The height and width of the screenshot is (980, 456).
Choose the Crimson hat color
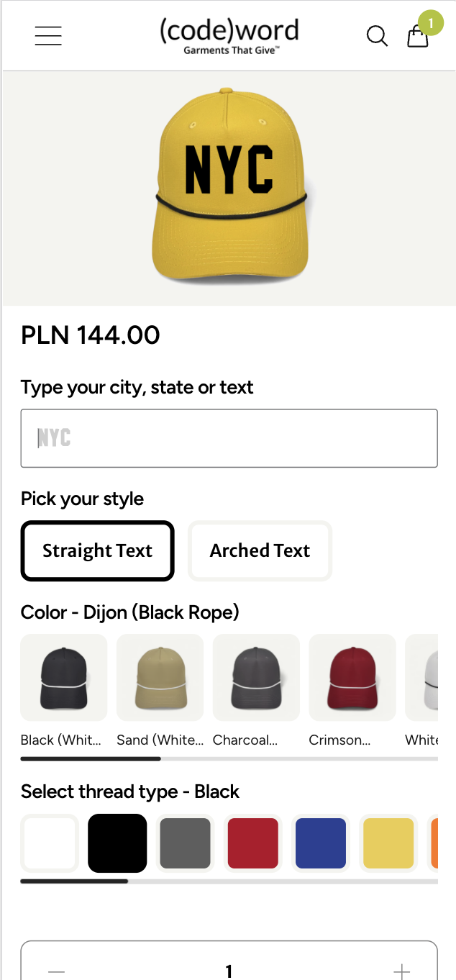click(x=352, y=677)
